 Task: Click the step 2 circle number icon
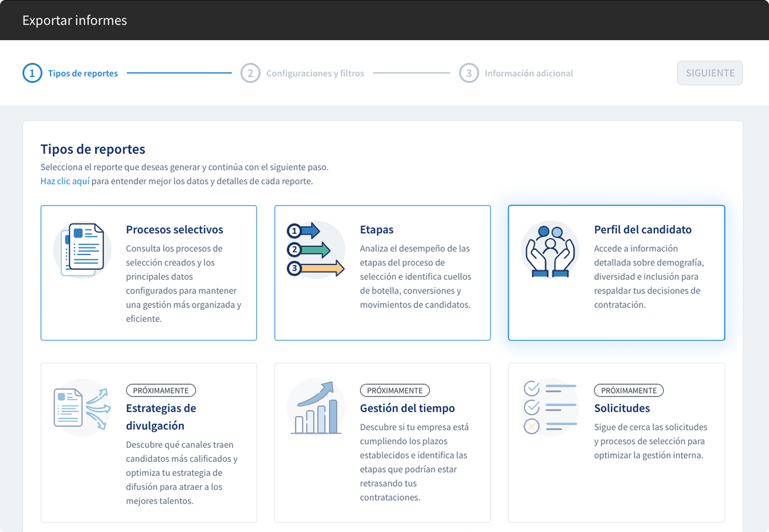tap(250, 73)
